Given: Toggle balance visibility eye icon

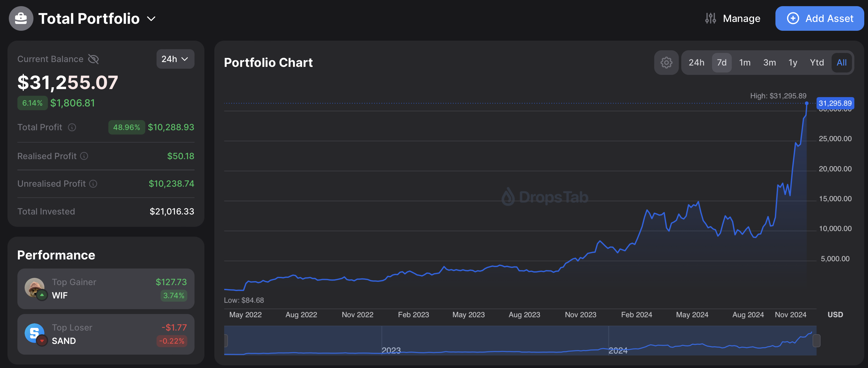Looking at the screenshot, I should (x=93, y=59).
